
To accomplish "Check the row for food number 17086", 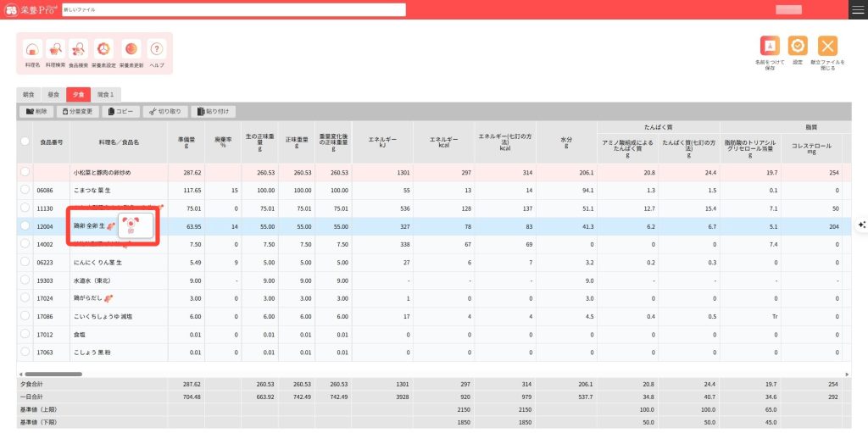I will (x=25, y=318).
